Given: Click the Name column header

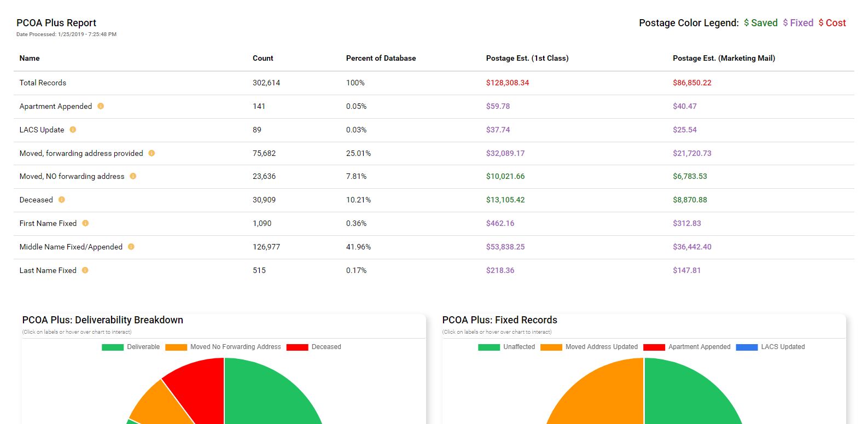Looking at the screenshot, I should [x=30, y=58].
